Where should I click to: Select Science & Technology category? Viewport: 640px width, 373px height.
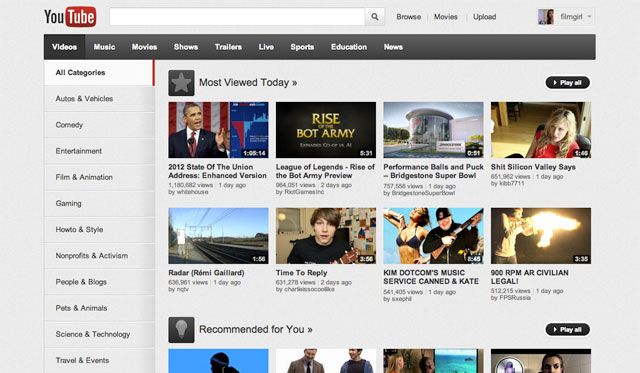99,334
